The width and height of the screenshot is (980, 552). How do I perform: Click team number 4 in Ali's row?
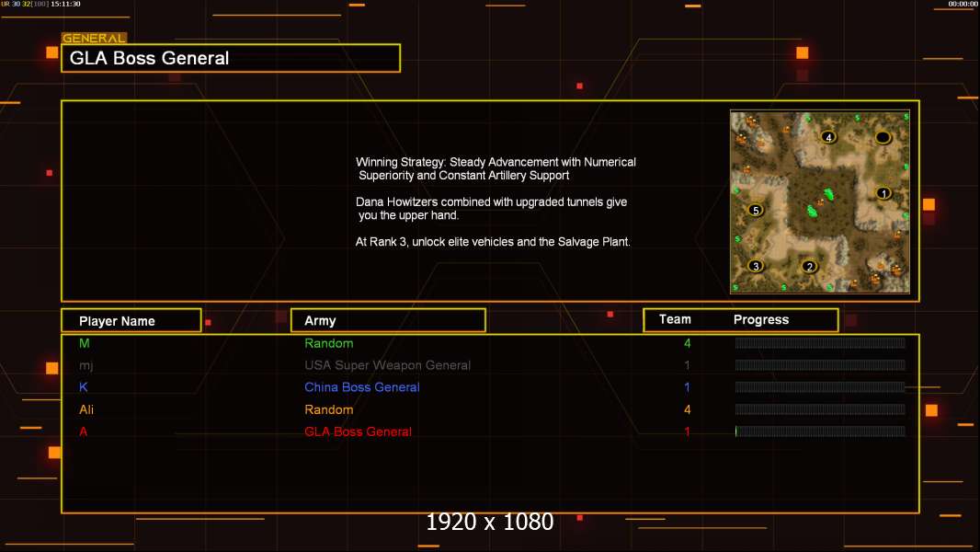point(687,409)
